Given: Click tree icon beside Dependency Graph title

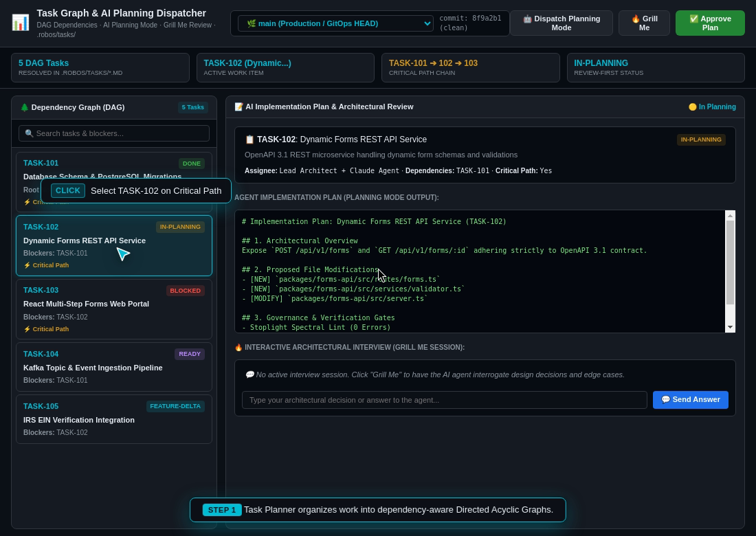Looking at the screenshot, I should [x=24, y=107].
